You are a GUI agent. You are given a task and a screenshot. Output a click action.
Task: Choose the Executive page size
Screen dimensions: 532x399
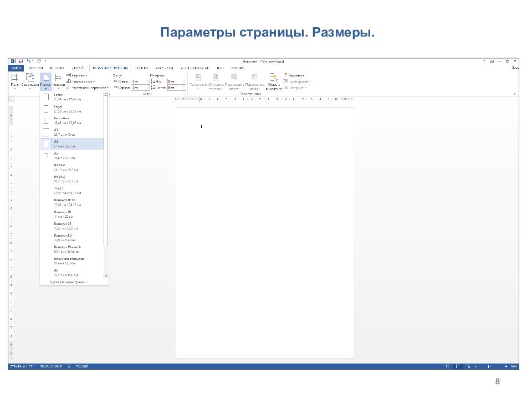click(x=72, y=120)
